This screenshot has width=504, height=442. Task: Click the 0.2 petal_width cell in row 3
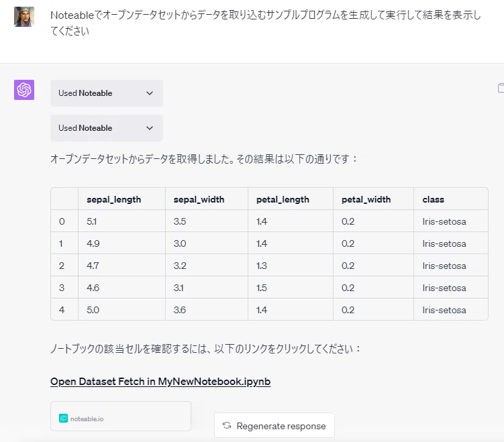point(374,288)
